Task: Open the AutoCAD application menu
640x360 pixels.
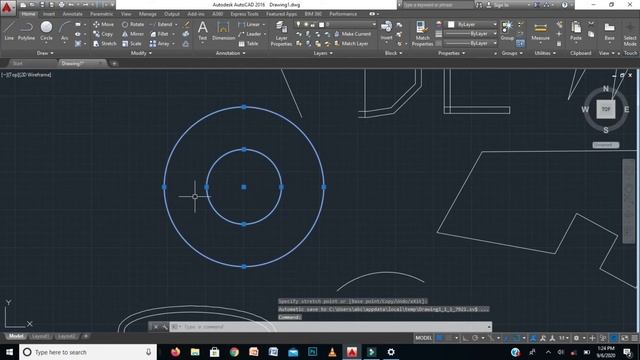Action: tap(7, 8)
